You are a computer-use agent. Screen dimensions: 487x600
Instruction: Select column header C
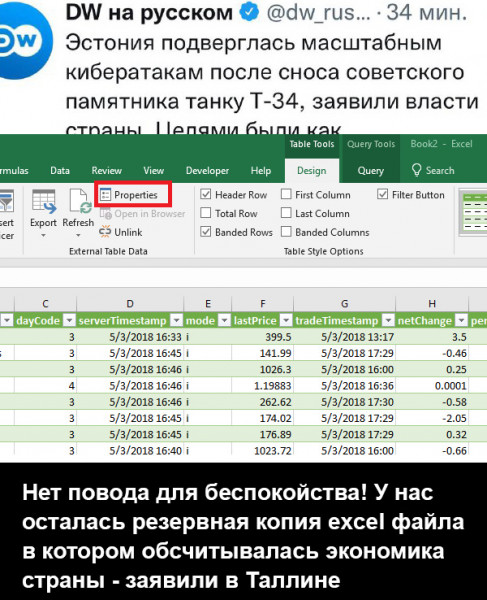tap(46, 304)
